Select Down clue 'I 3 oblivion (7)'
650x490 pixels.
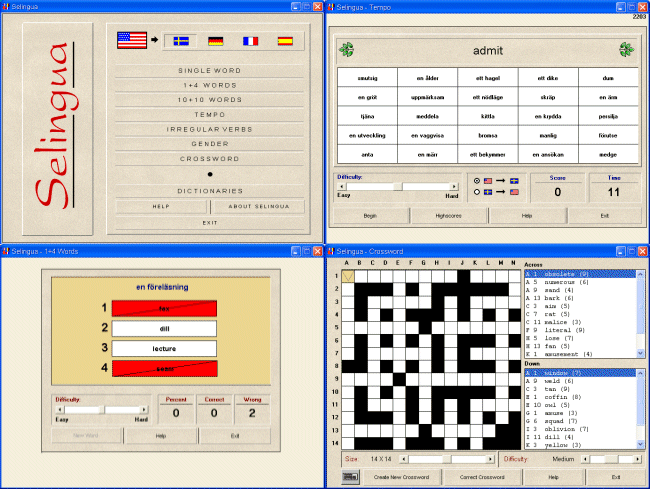[580, 429]
